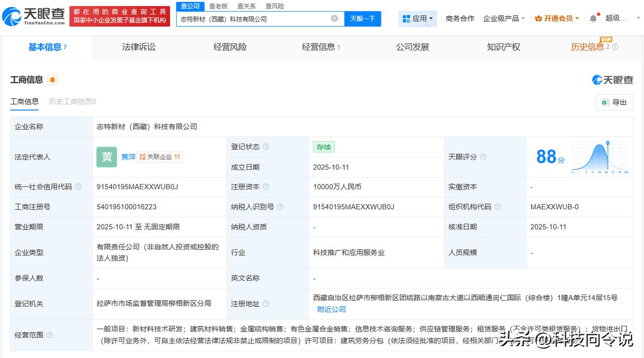The image size is (644, 358).
Task: Export data with the 导出 button
Action: pos(614,102)
